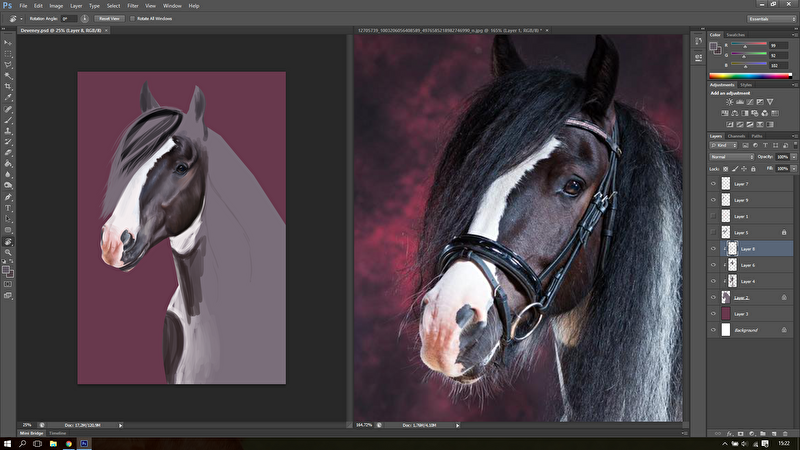Select the Zoom tool
Viewport: 800px width, 450px height.
(x=8, y=252)
